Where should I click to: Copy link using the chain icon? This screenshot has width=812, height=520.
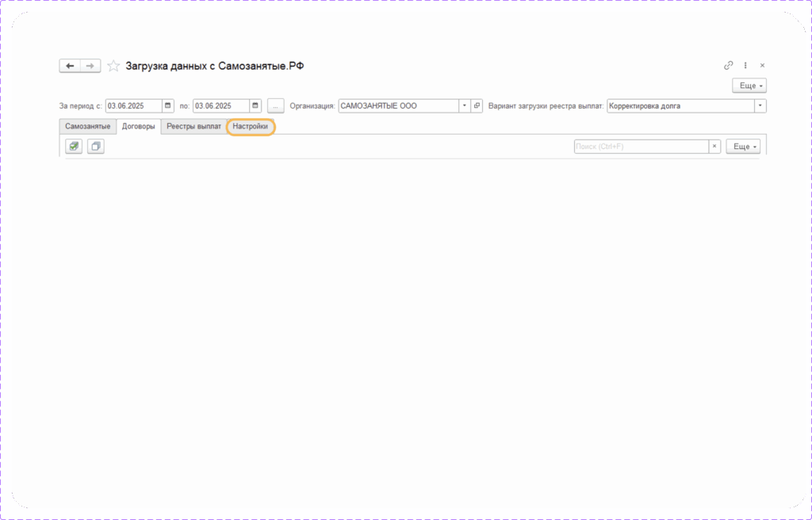pyautogui.click(x=729, y=66)
